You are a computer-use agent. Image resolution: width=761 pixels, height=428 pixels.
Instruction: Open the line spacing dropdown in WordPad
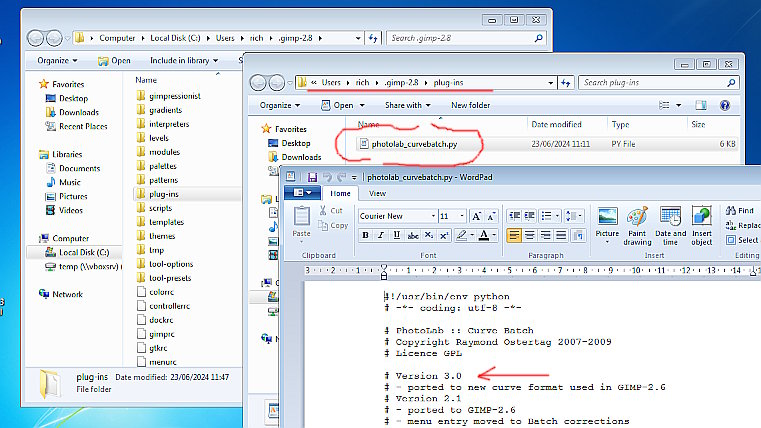click(574, 216)
